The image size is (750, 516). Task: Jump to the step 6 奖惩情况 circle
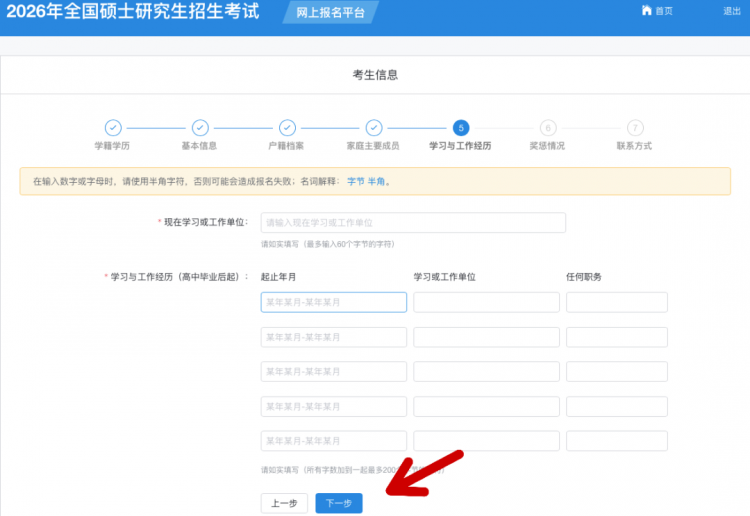[x=547, y=127]
